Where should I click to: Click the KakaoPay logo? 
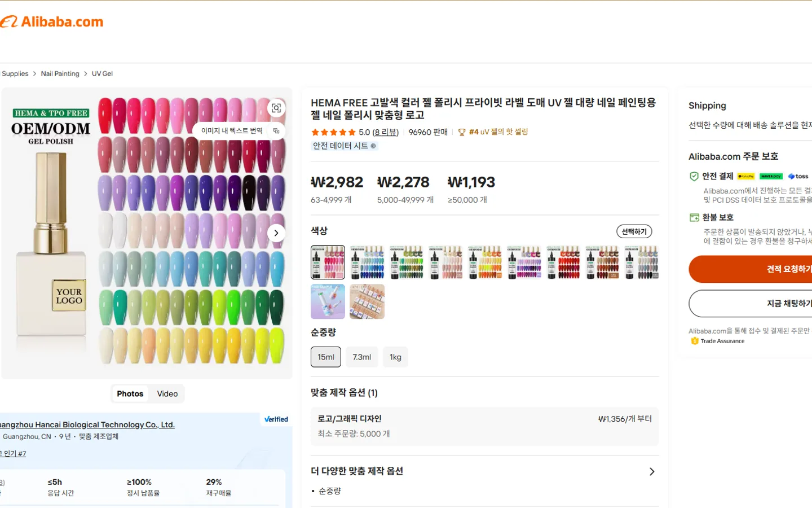point(746,177)
